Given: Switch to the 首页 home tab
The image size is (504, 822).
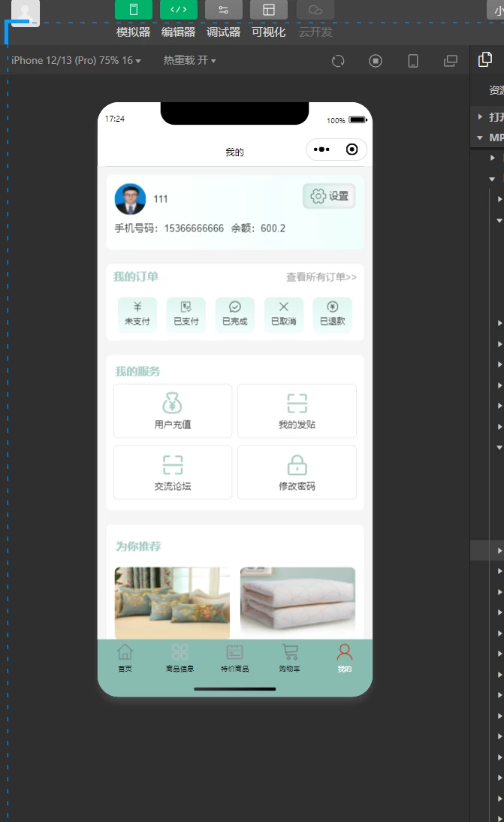Looking at the screenshot, I should click(125, 658).
